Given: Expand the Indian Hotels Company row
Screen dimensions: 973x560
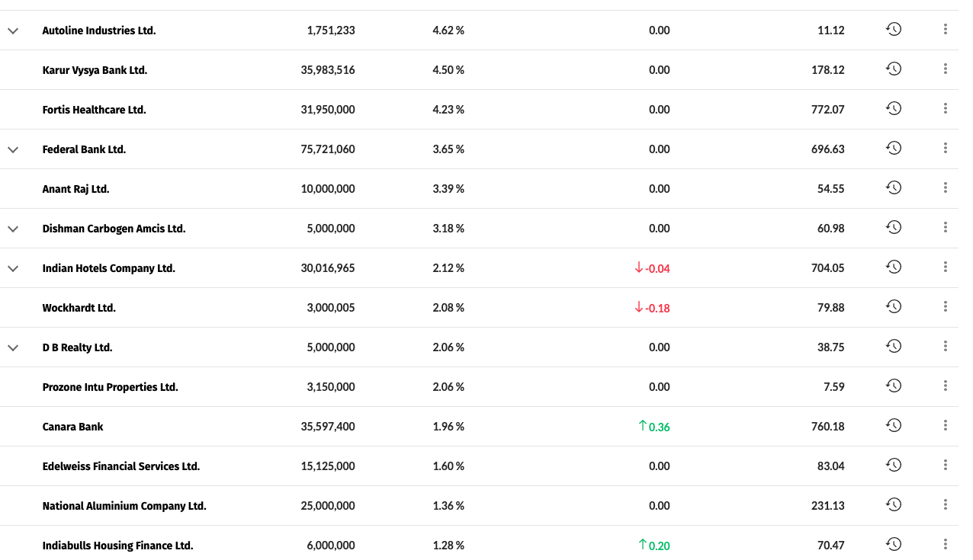Looking at the screenshot, I should pos(12,268).
